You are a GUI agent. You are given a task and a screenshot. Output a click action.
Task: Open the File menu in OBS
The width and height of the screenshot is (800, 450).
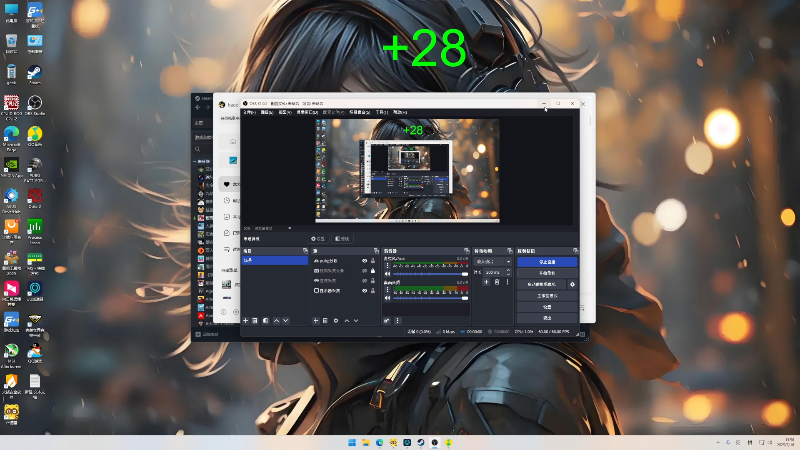coord(249,112)
